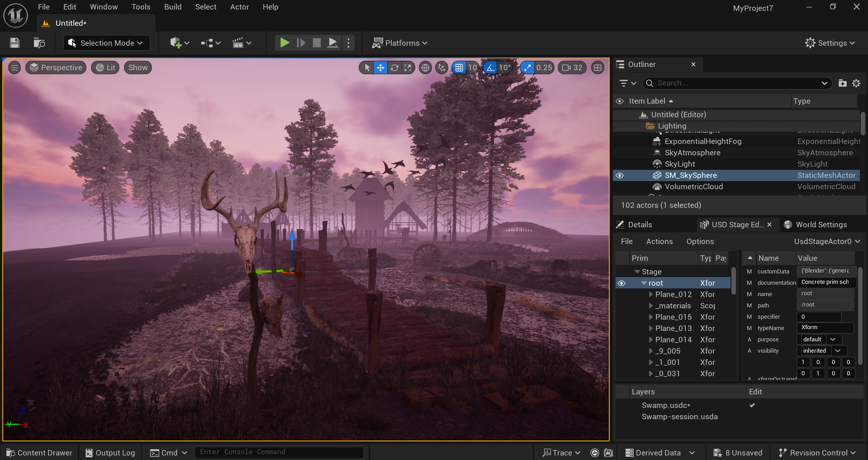Close the Outliner tab
This screenshot has width=868, height=460.
click(693, 64)
